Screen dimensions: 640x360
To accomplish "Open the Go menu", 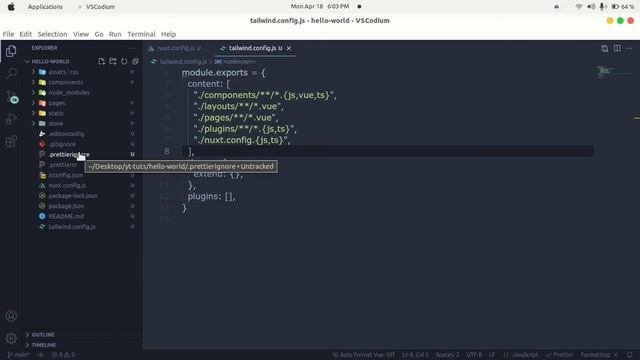I will 99,34.
